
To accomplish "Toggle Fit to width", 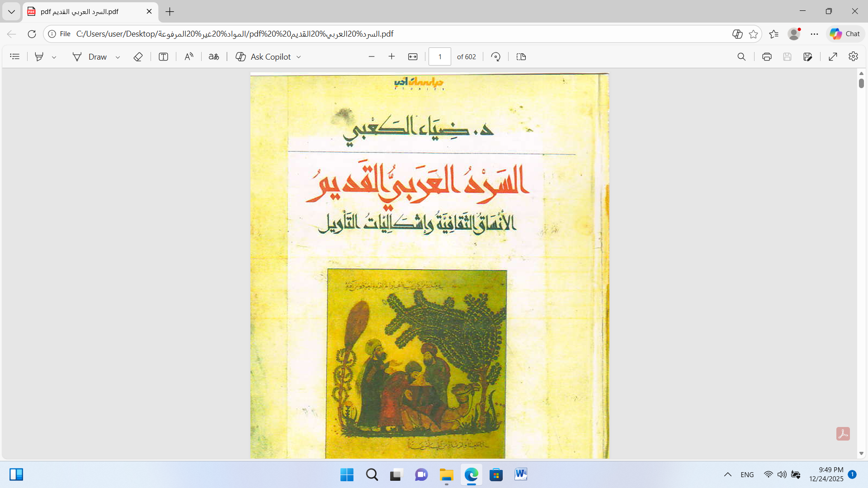I will [x=413, y=56].
